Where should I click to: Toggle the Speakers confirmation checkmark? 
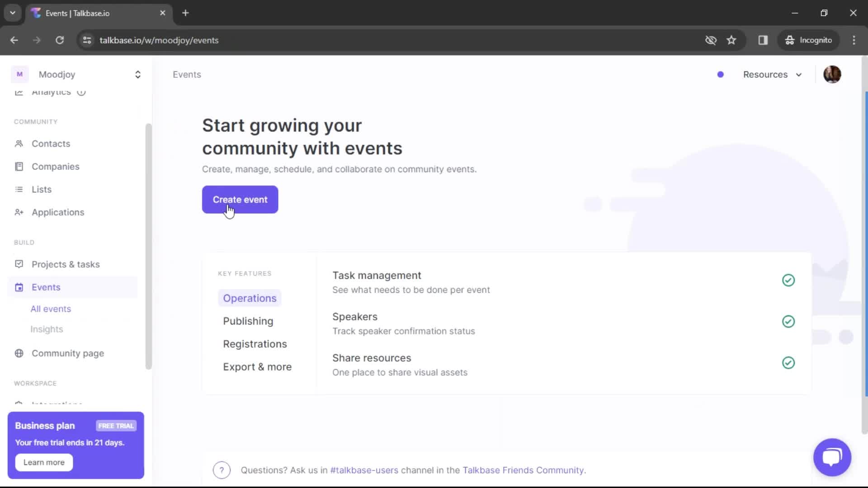[788, 321]
